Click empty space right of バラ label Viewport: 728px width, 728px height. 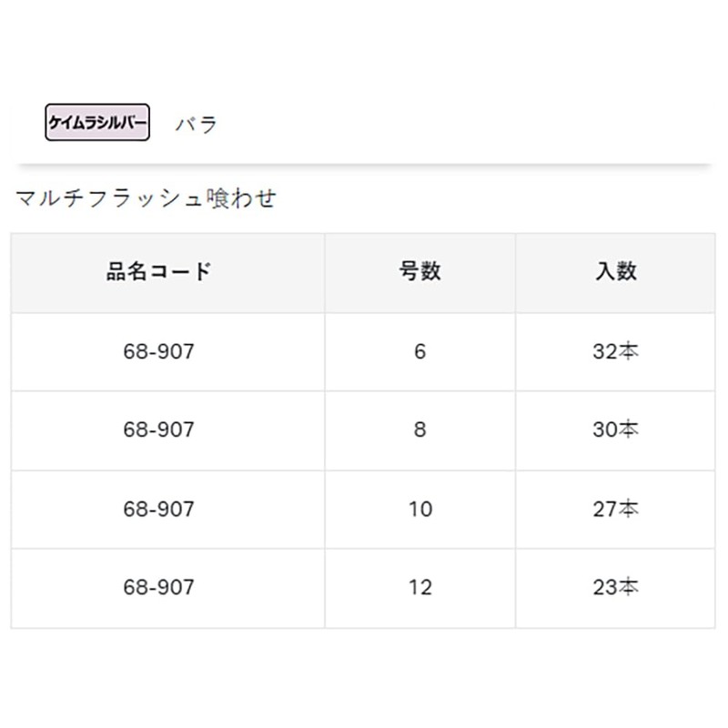point(455,124)
